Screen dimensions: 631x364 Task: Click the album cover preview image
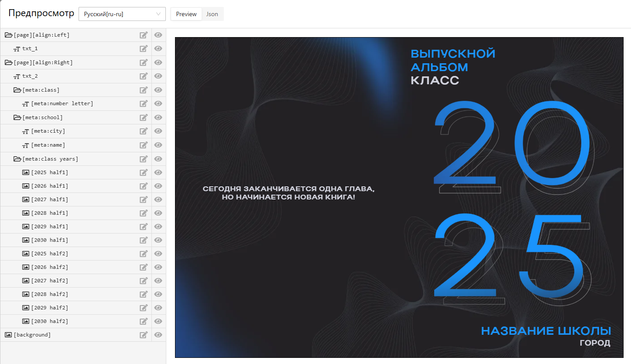[x=399, y=197]
